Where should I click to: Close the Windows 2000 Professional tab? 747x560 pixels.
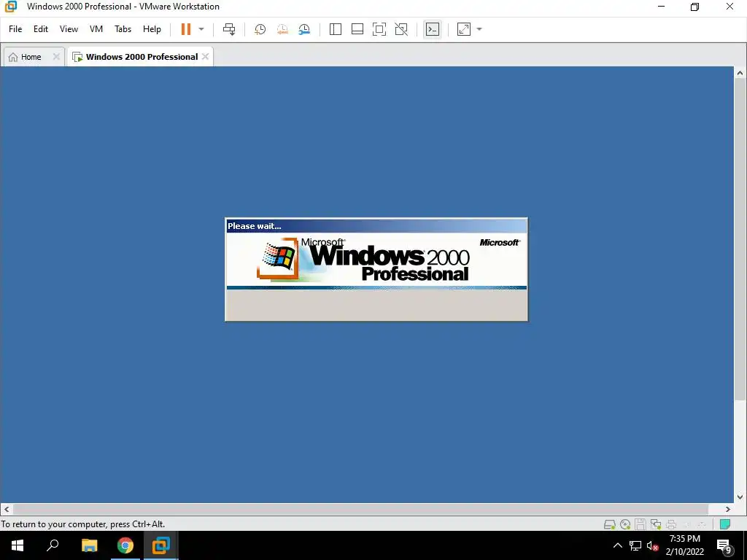[205, 57]
